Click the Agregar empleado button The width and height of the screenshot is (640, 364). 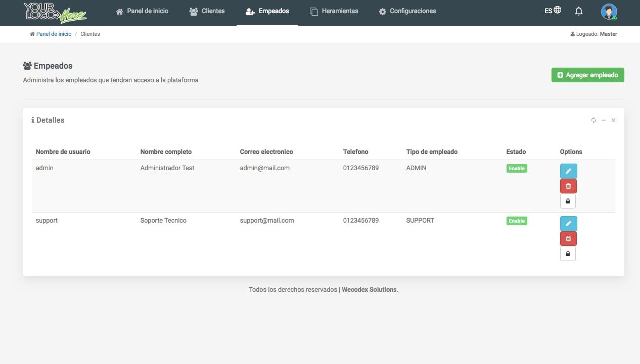click(x=587, y=75)
